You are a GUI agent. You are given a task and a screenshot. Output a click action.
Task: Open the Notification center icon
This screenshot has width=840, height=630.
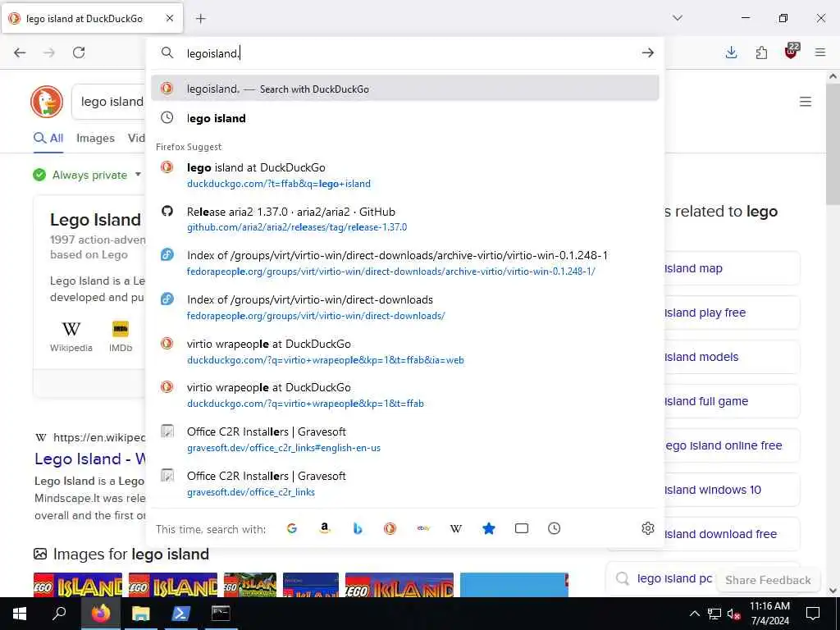(813, 614)
